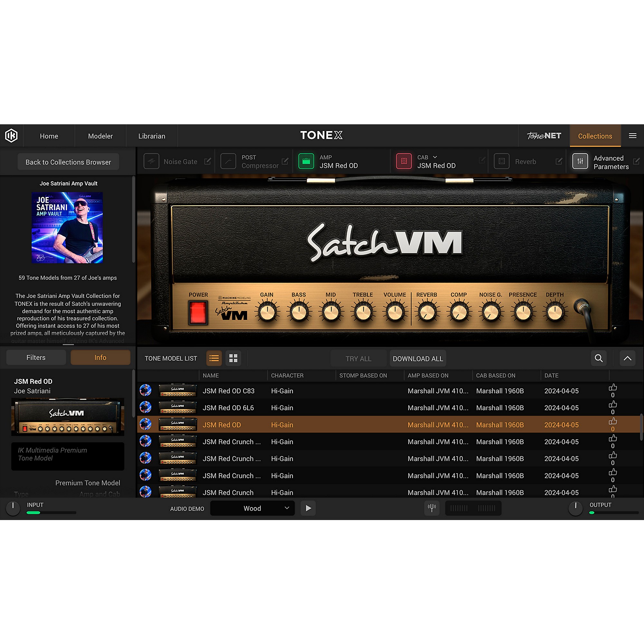Toggle the red CAB module button
The image size is (644, 644).
[404, 161]
